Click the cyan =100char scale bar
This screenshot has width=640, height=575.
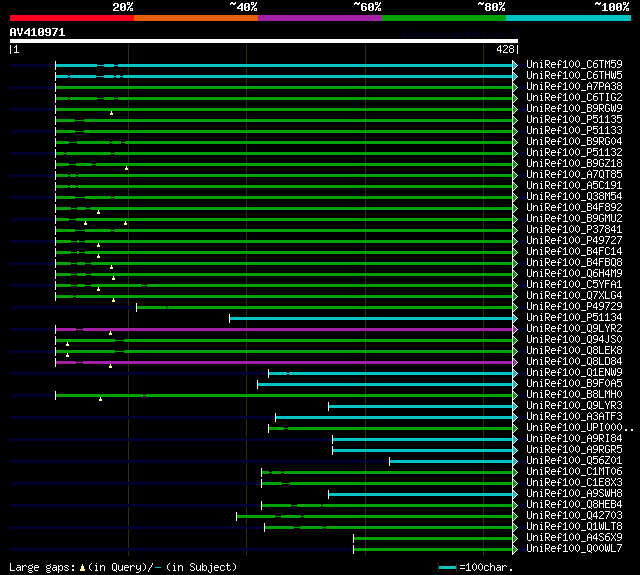click(447, 568)
